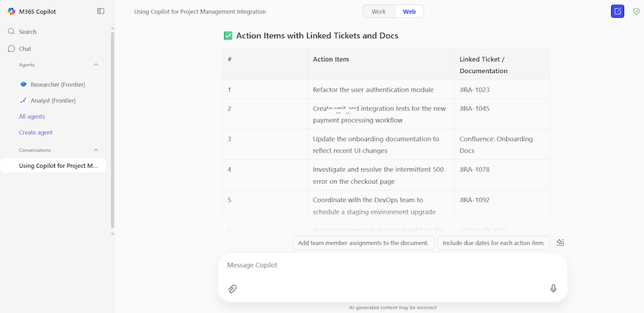This screenshot has width=644, height=313.
Task: Select Analyst (Frontier) agent
Action: click(53, 101)
